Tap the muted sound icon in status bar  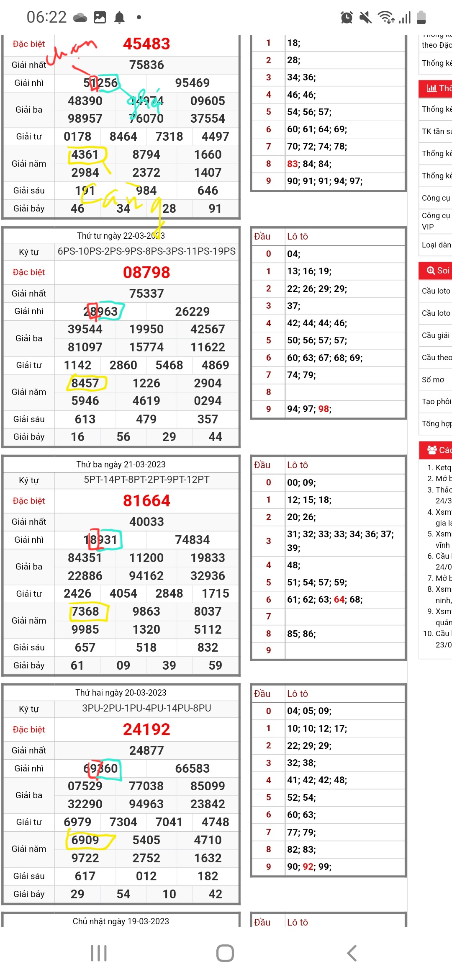point(365,18)
